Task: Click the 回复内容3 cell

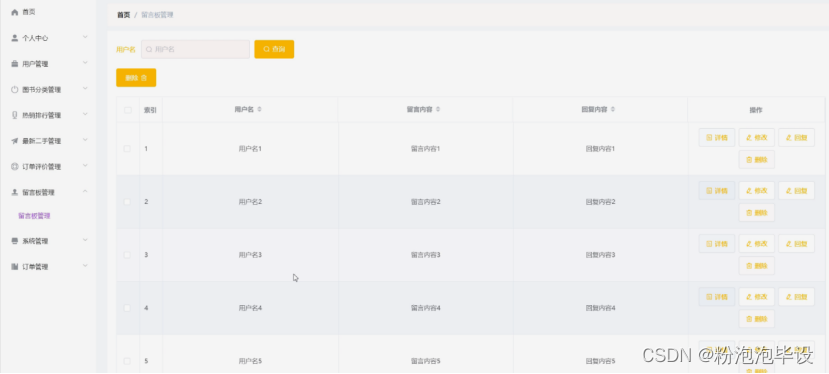Action: point(600,254)
